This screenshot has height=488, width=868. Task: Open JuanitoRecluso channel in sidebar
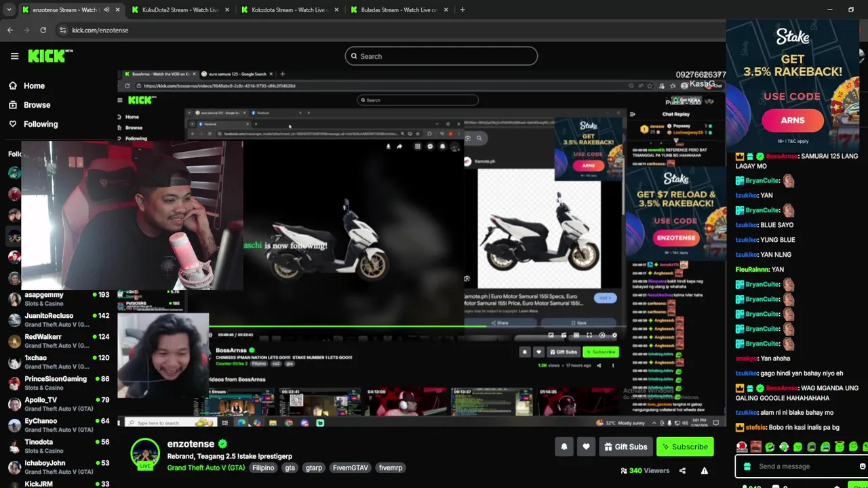[x=58, y=320]
